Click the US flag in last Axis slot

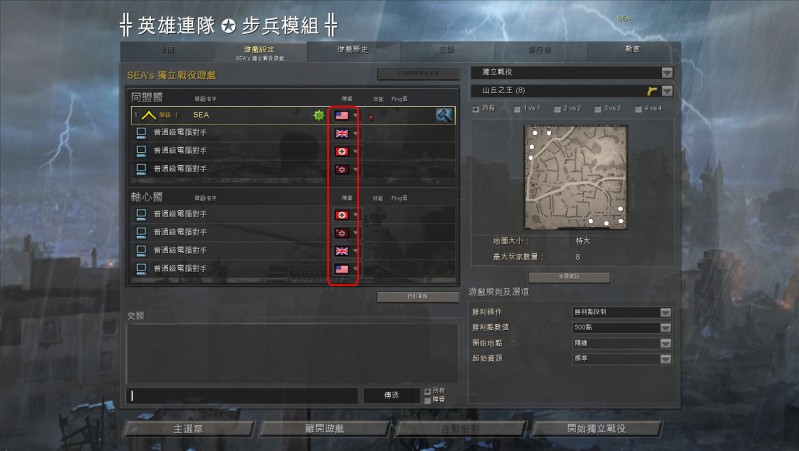(342, 269)
